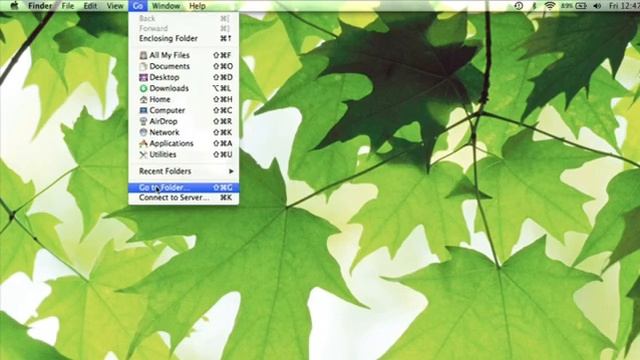The width and height of the screenshot is (640, 360).
Task: Click the All My Files icon
Action: click(x=143, y=55)
